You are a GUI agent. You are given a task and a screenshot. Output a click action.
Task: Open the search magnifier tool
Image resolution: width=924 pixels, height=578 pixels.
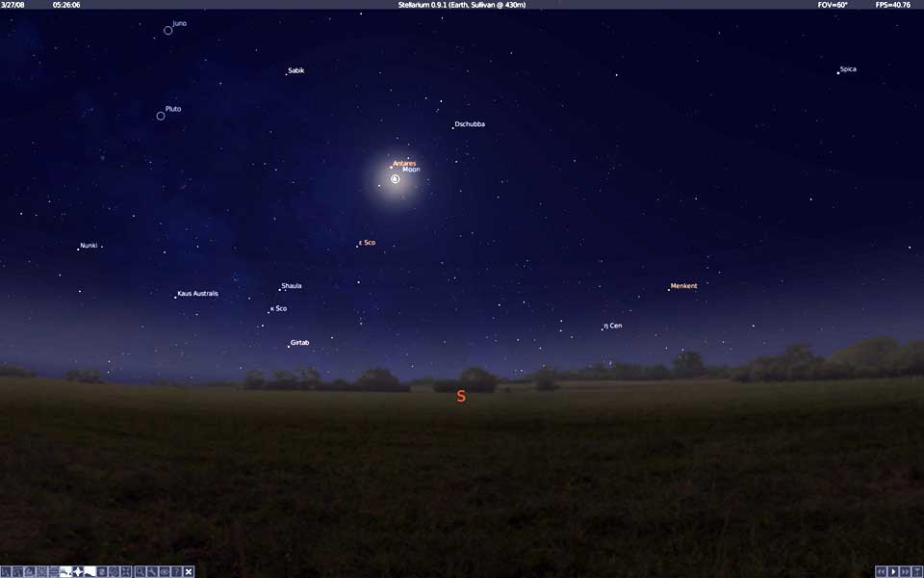[141, 571]
